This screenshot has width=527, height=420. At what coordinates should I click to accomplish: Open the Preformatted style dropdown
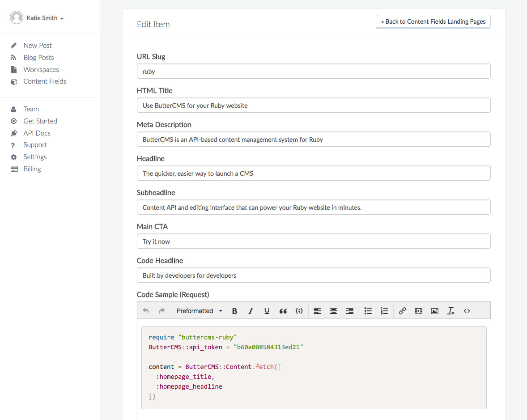click(199, 311)
